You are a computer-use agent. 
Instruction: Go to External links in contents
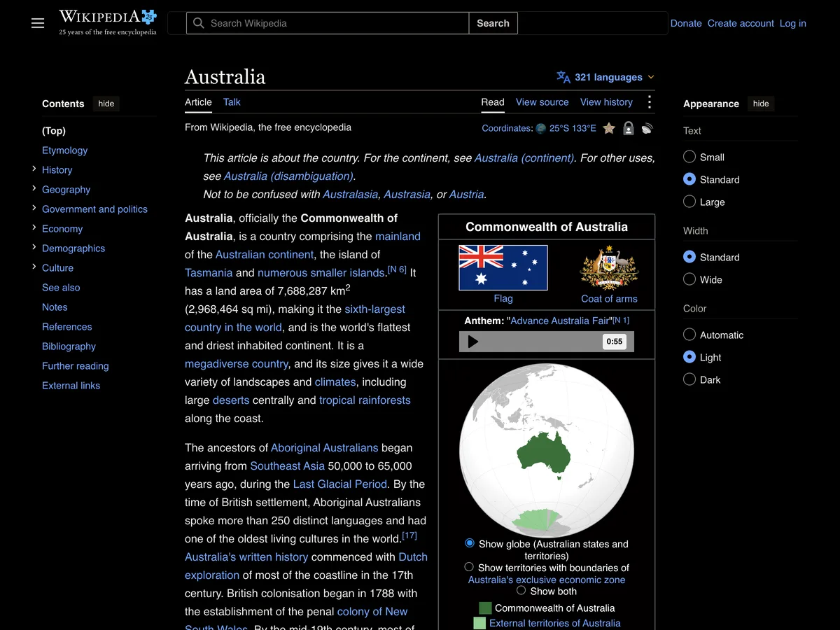pos(71,386)
